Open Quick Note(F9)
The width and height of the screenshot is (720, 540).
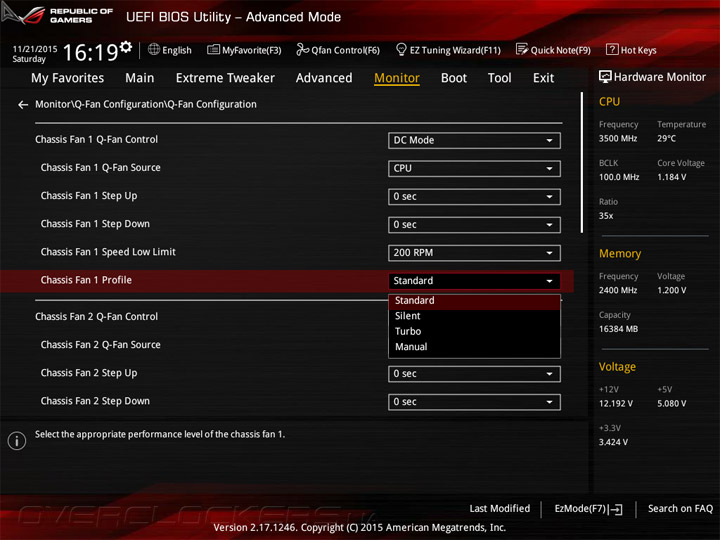[x=553, y=50]
